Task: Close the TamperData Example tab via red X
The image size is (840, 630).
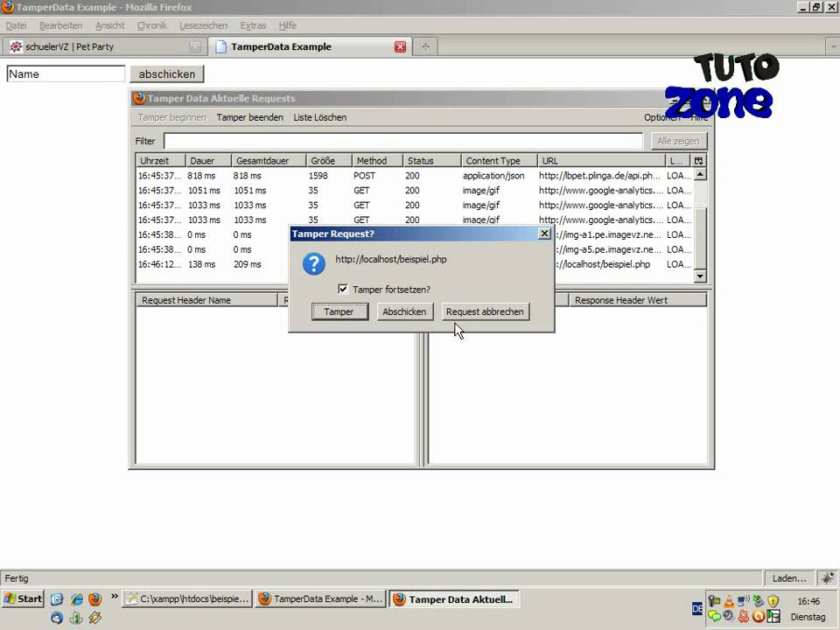Action: [x=400, y=46]
